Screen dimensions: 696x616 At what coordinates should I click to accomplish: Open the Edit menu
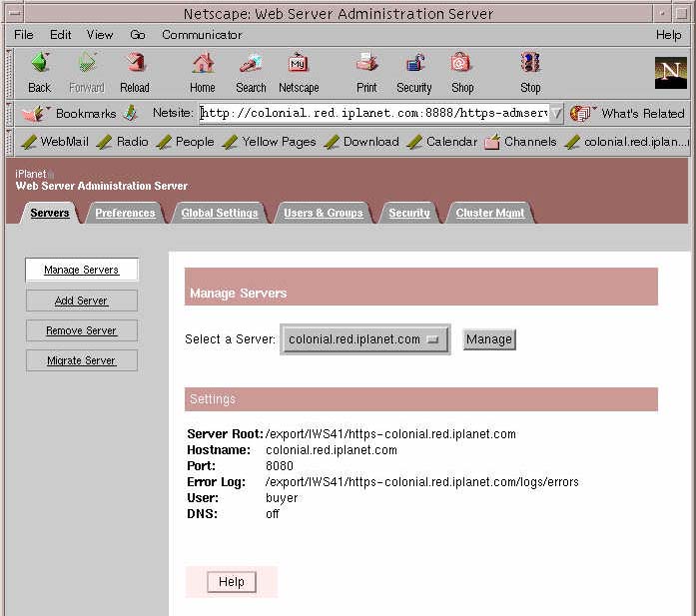point(60,35)
